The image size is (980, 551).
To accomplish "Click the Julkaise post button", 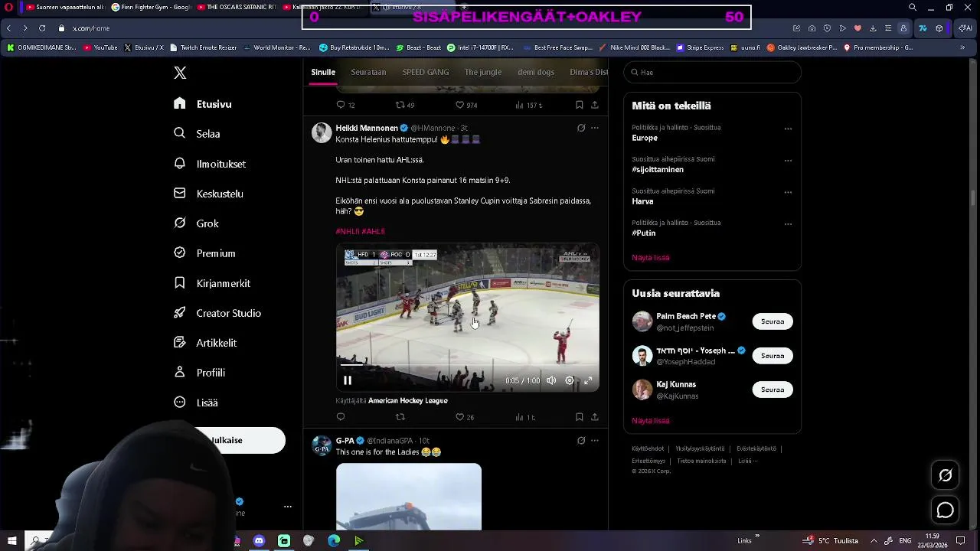I will pyautogui.click(x=230, y=440).
